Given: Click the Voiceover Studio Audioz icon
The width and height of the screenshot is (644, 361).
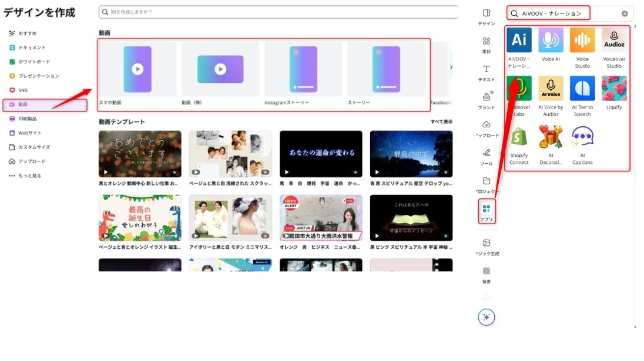Looking at the screenshot, I should tap(614, 40).
